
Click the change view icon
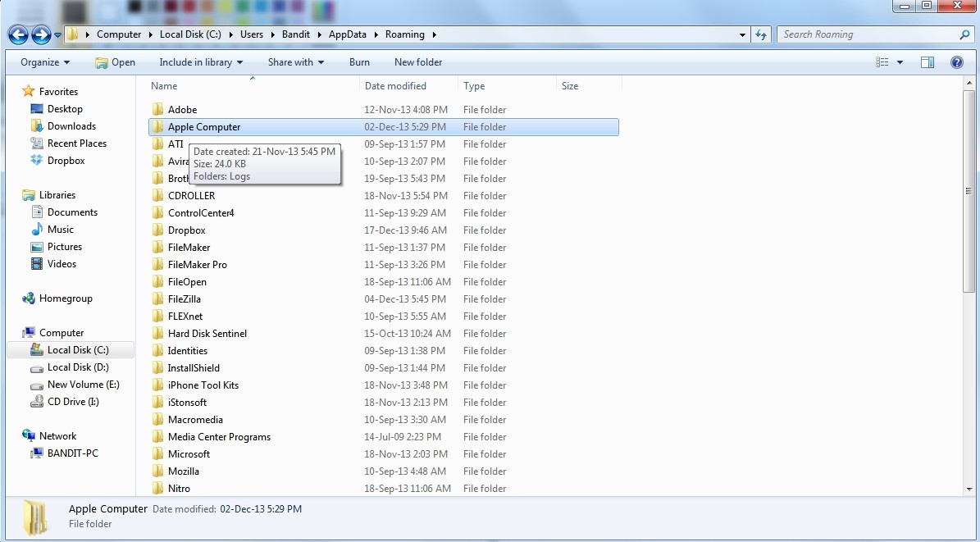tap(882, 61)
